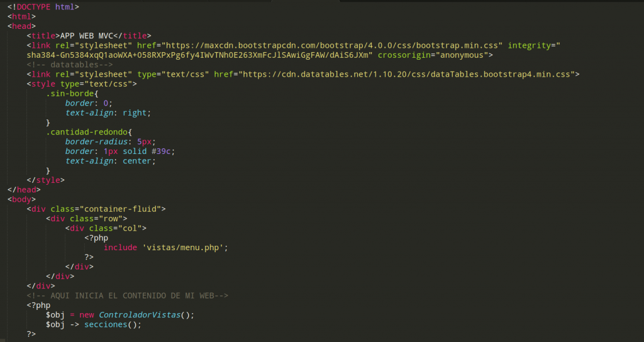644x342 pixels.
Task: Click the .sin-borde CSS selector
Action: tap(69, 94)
